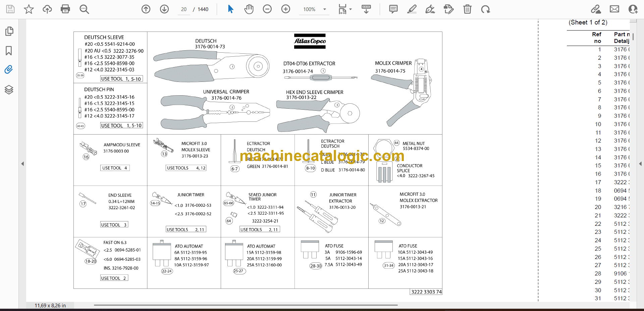Image resolution: width=644 pixels, height=311 pixels.
Task: Click the "AMPMODU SLEEVE" label
Action: (122, 145)
